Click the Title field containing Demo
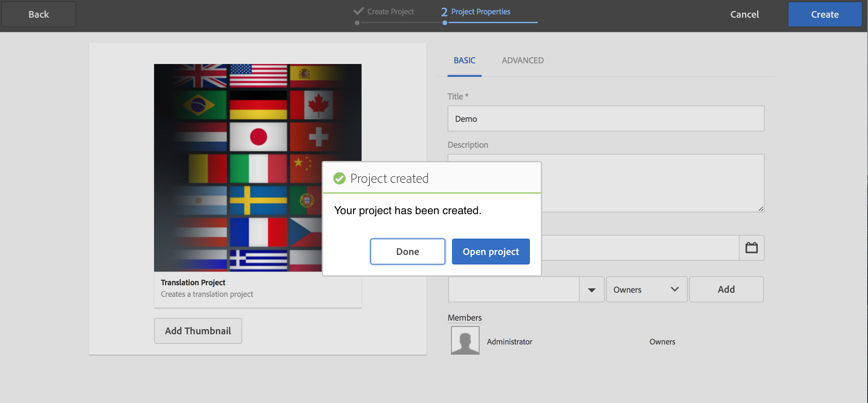The image size is (868, 403). [605, 119]
